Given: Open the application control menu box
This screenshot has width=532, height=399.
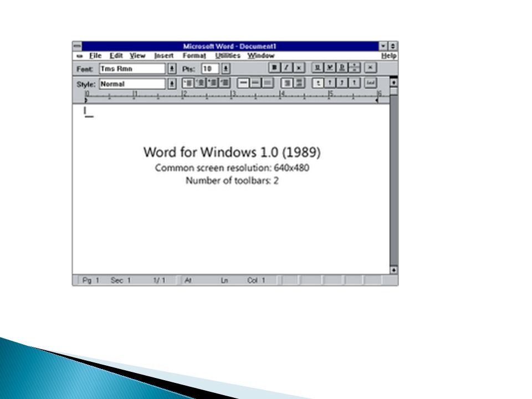Looking at the screenshot, I should click(78, 46).
